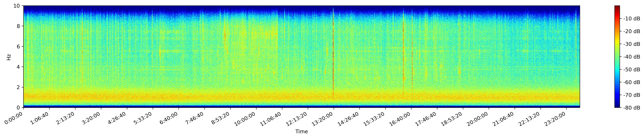
Task: Click the -40 dB colorbar label
Action: (x=632, y=57)
